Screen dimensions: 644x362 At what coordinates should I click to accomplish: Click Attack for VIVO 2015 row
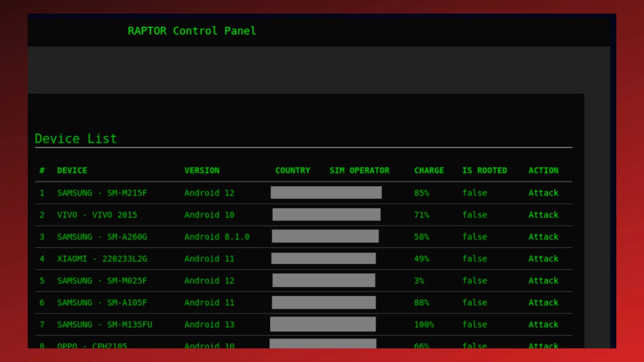pos(543,215)
